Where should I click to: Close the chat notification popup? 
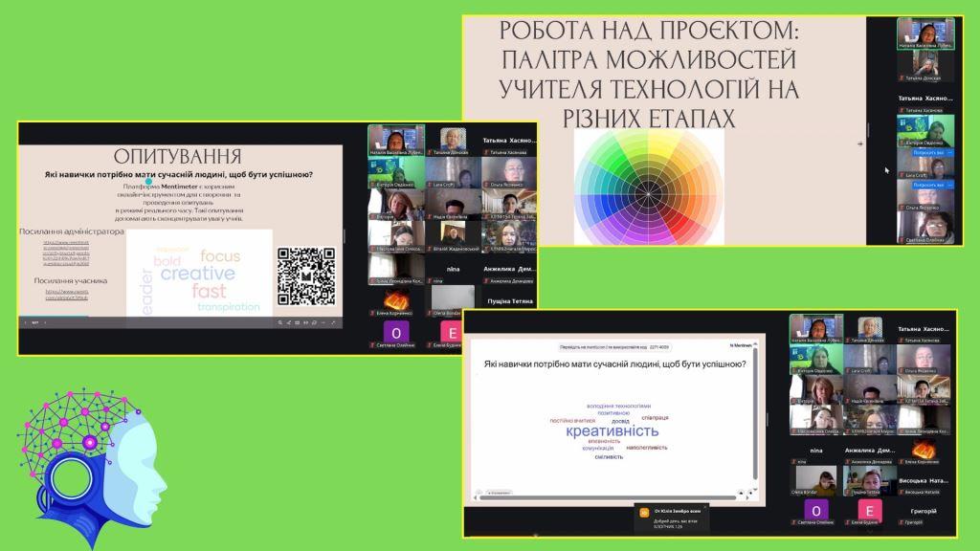[x=705, y=507]
